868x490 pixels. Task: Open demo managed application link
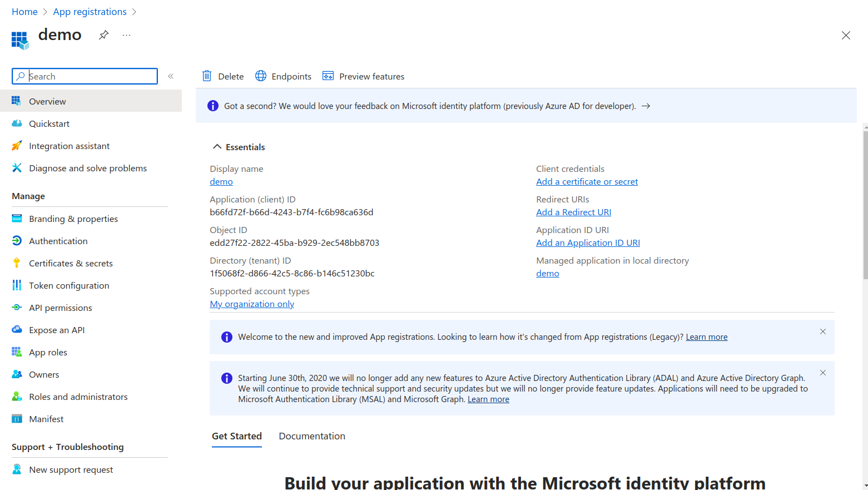pos(548,273)
